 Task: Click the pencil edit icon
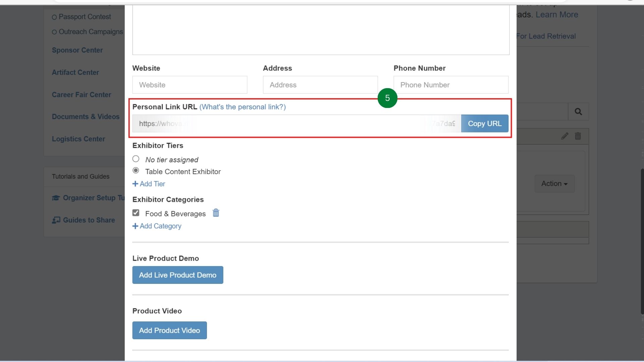(565, 136)
